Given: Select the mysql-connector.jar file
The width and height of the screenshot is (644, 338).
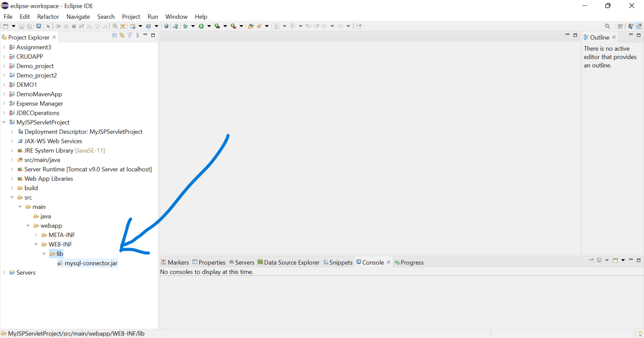Looking at the screenshot, I should (91, 263).
